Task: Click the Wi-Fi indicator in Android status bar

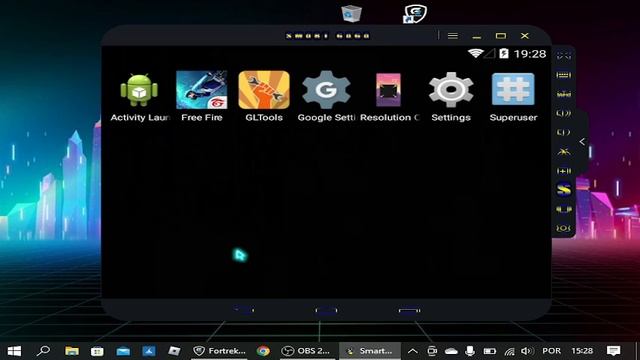Action: pos(476,53)
